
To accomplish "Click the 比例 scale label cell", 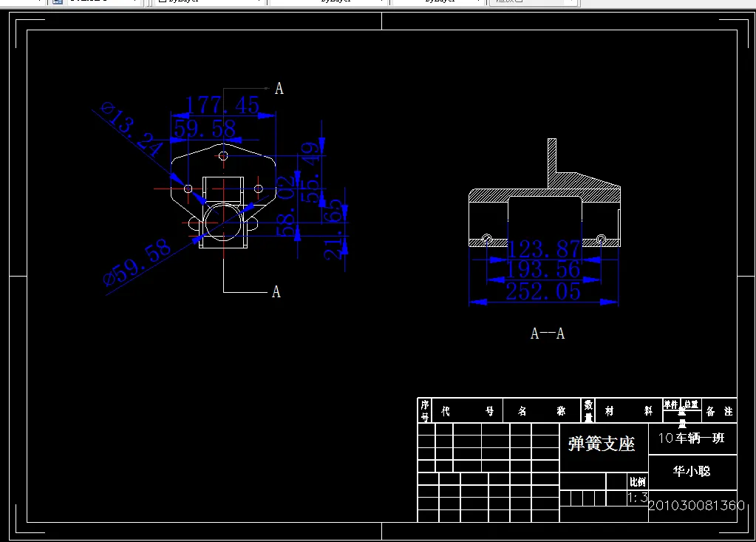I will point(638,481).
